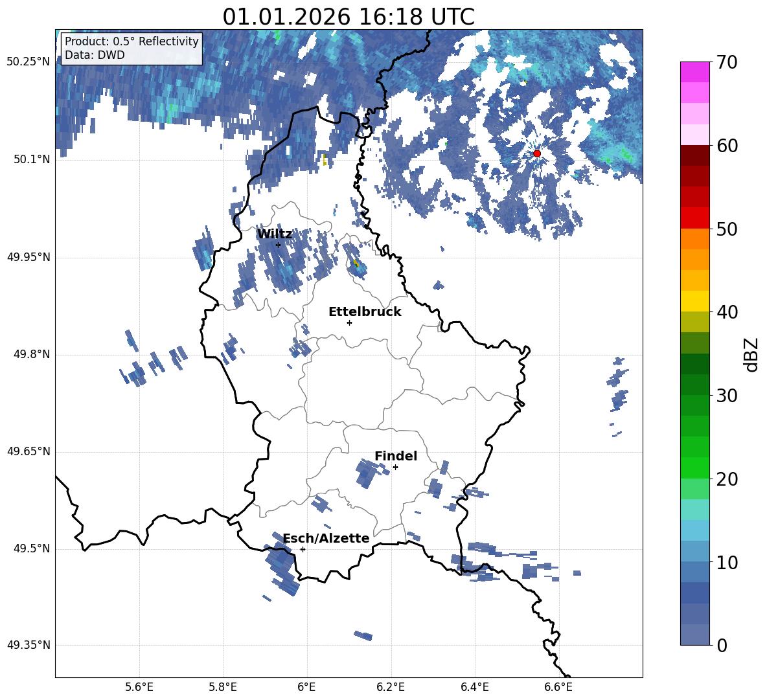Image resolution: width=767 pixels, height=700 pixels.
Task: Click the orange colorbar segment below 50
Action: [x=694, y=239]
